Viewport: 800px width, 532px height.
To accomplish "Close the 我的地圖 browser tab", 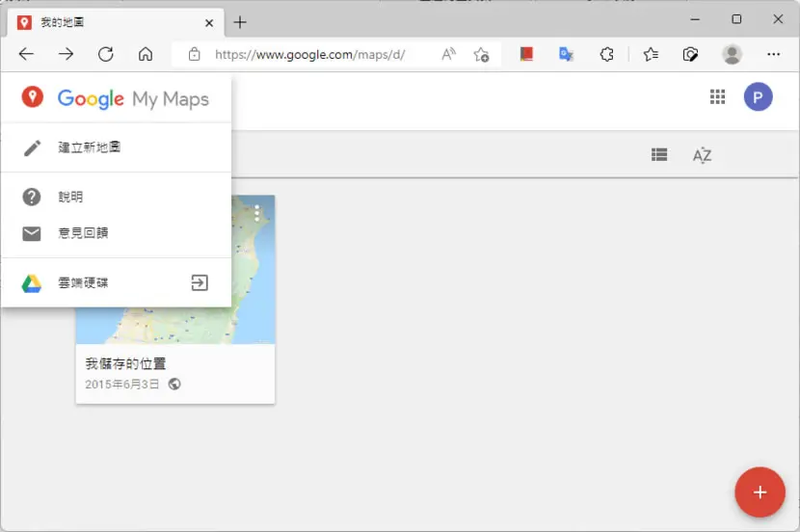I will (x=209, y=23).
